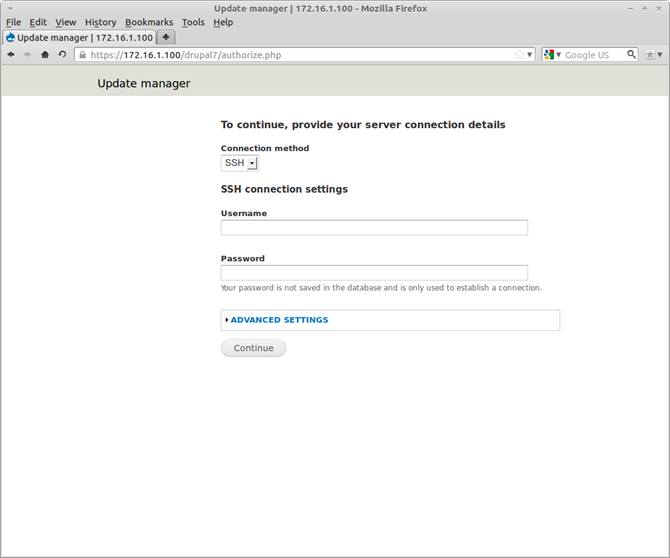Viewport: 670px width, 558px height.
Task: Expand the Advanced Settings section
Action: pos(279,320)
